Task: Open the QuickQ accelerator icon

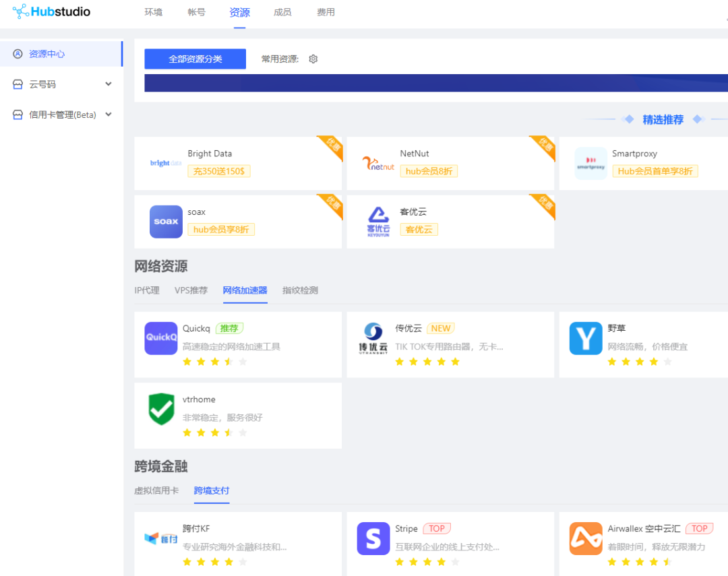Action: (160, 338)
